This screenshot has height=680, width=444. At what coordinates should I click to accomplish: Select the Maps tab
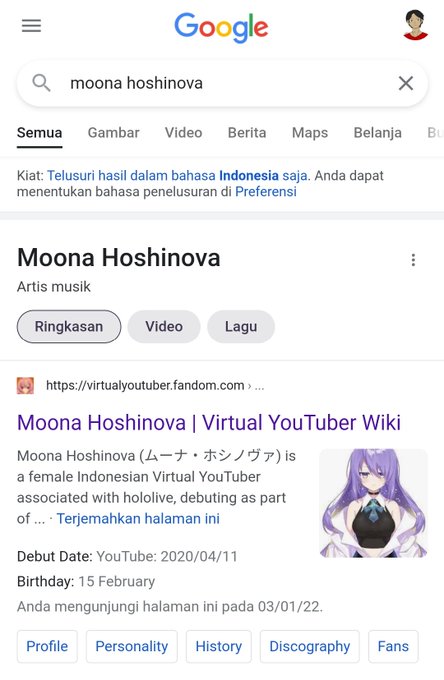coord(310,133)
